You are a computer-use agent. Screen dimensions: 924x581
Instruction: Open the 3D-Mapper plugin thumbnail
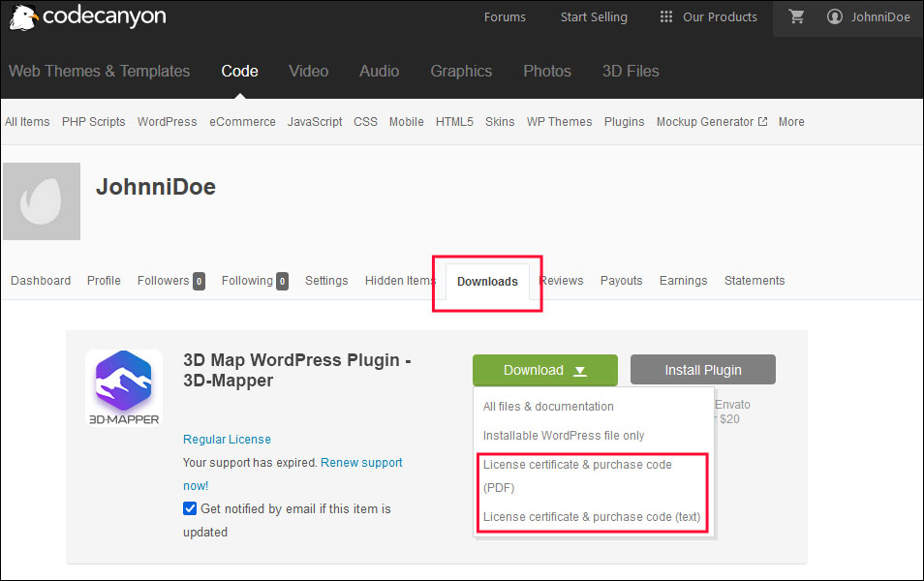pos(124,387)
